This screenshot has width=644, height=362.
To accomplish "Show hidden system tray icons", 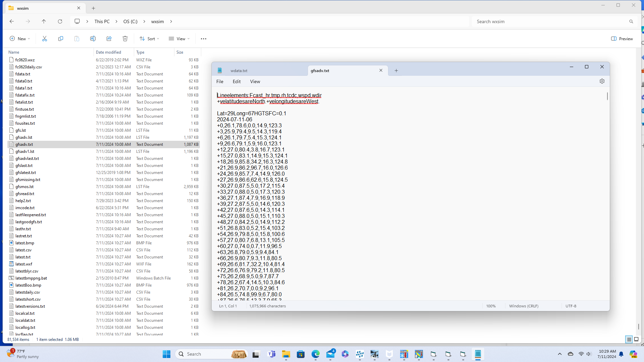I will click(x=559, y=354).
